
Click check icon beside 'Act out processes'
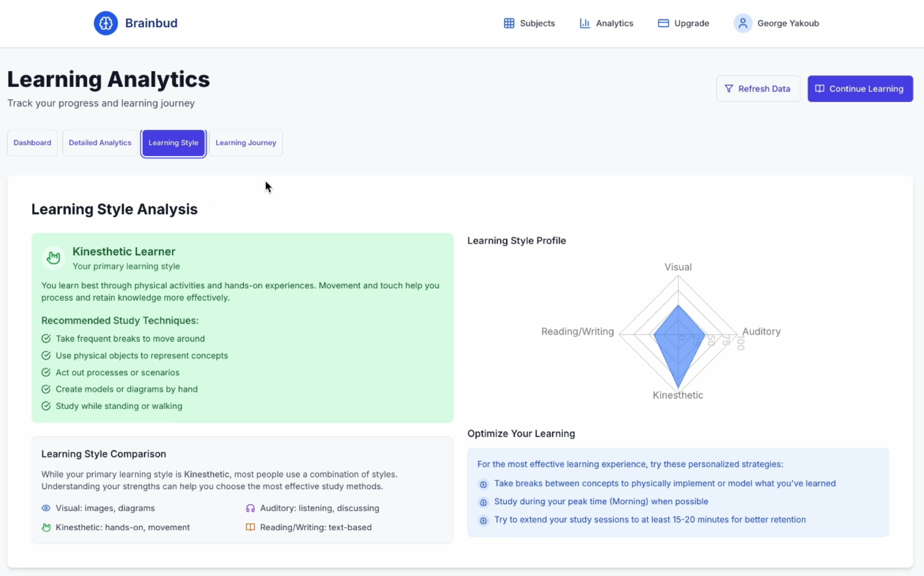[46, 372]
